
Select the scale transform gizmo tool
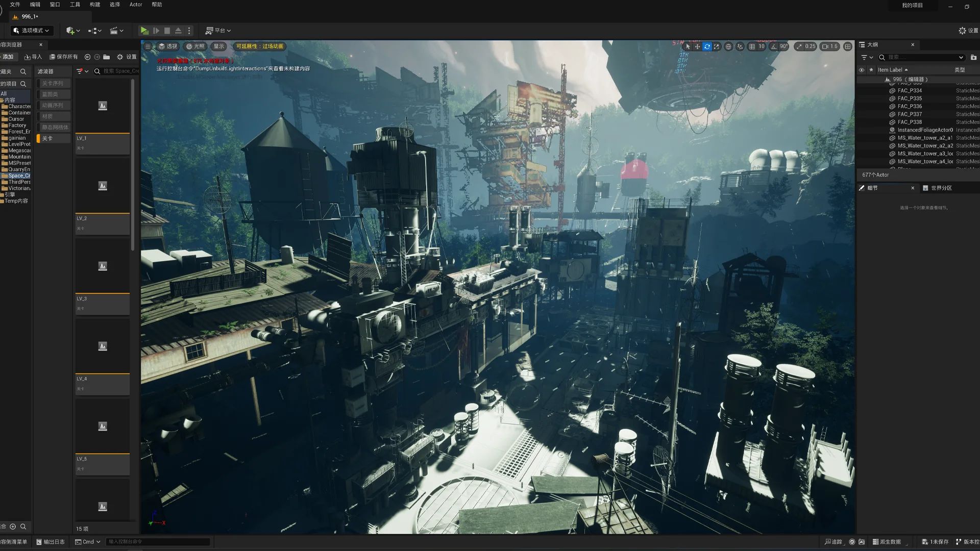pos(717,46)
